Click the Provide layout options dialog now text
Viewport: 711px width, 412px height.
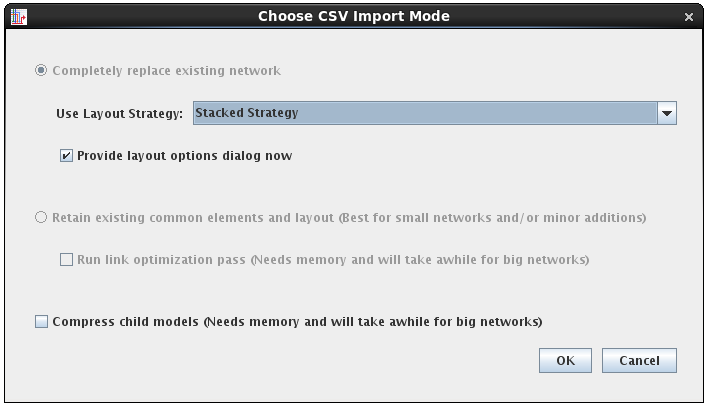point(184,156)
